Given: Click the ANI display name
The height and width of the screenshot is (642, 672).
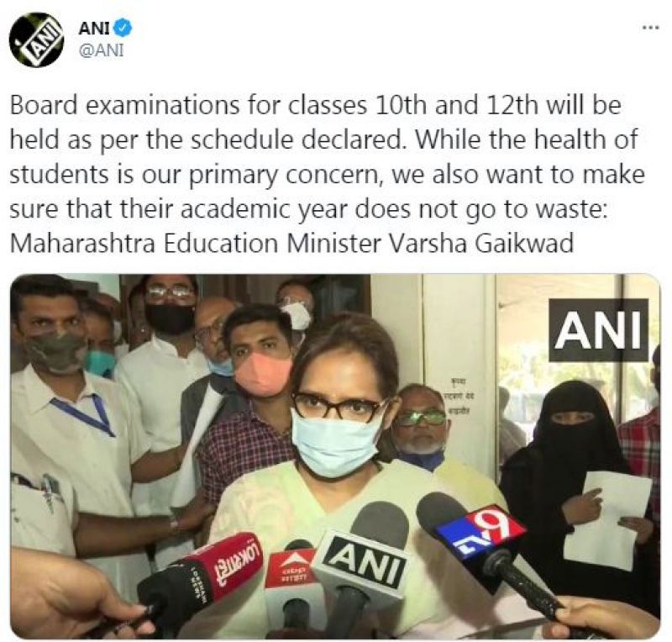Looking at the screenshot, I should [x=94, y=29].
